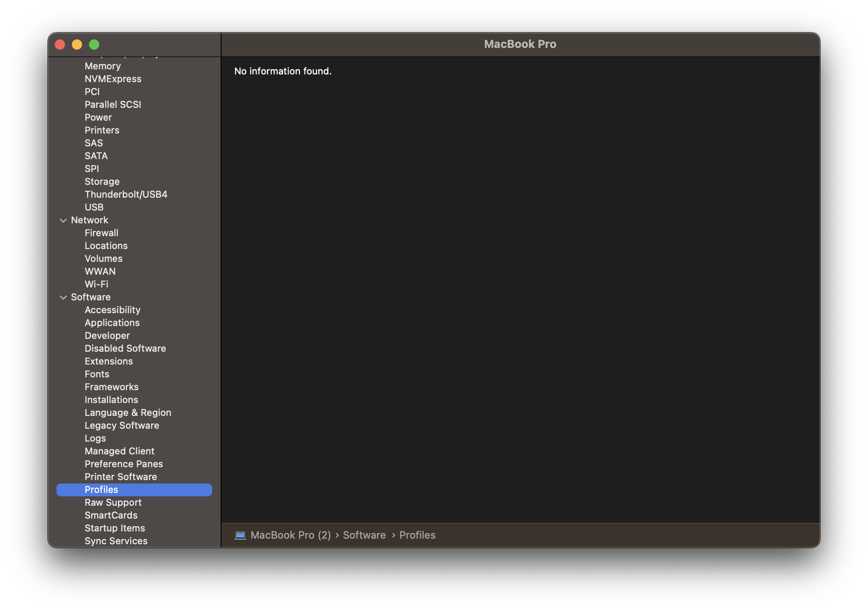Minimize the window with yellow button
The image size is (868, 611).
(x=77, y=44)
